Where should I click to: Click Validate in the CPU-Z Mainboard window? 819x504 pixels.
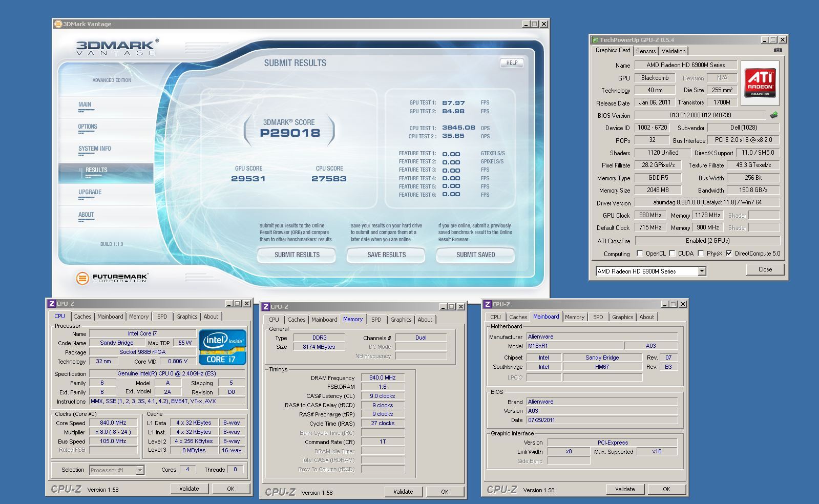(x=625, y=489)
